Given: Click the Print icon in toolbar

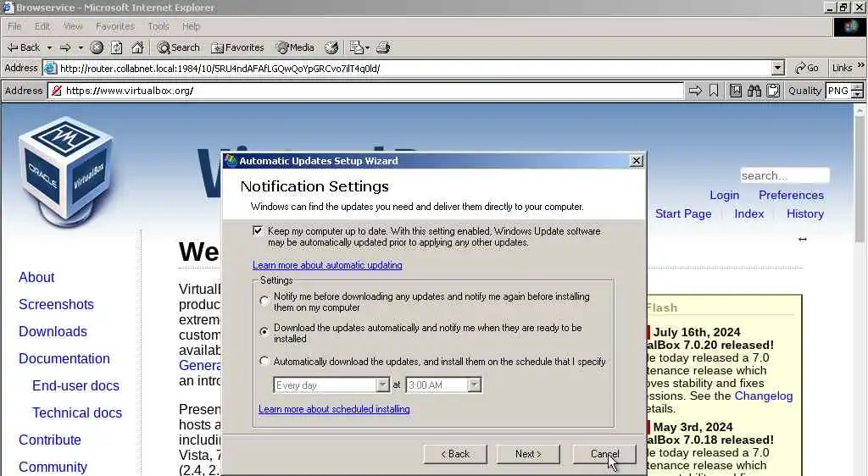Looking at the screenshot, I should tap(383, 47).
